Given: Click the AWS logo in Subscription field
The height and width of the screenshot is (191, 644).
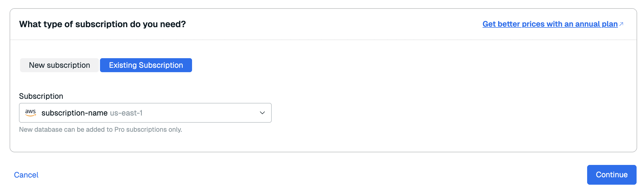Looking at the screenshot, I should click(30, 113).
